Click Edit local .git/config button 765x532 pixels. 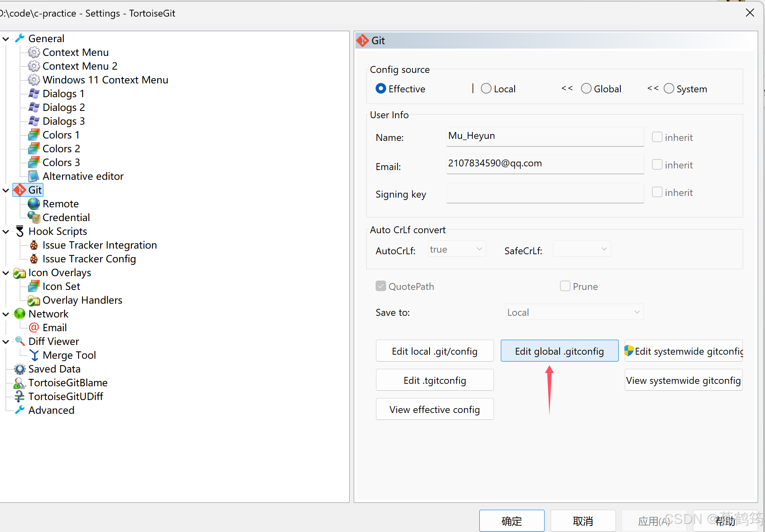[435, 351]
